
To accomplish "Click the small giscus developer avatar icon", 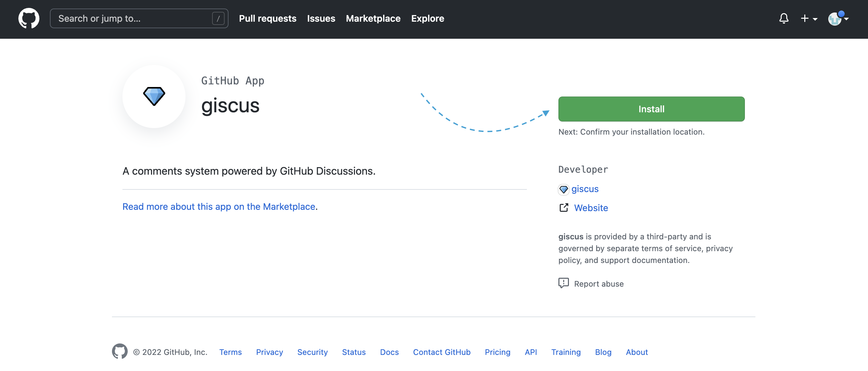I will 563,189.
